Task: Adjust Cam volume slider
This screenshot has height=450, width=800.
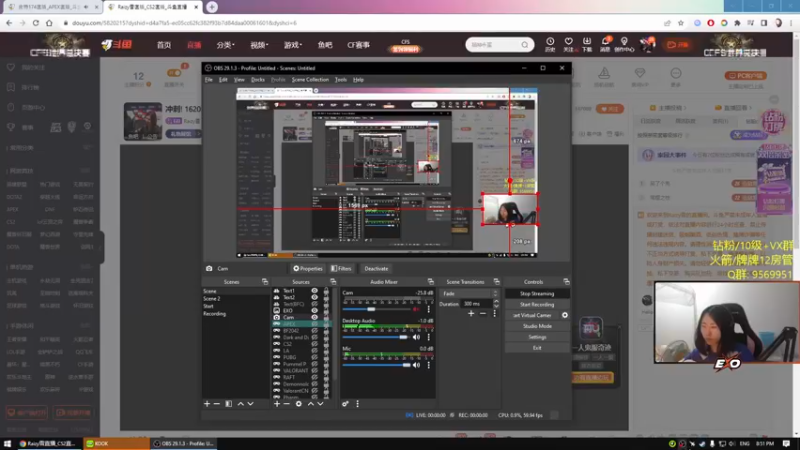Action: (376, 309)
